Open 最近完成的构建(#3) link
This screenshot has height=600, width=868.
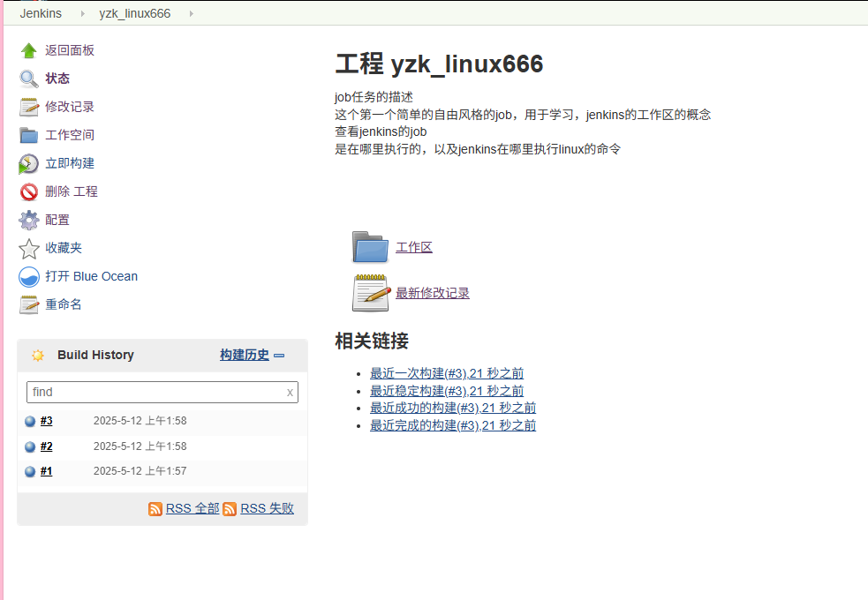click(453, 426)
